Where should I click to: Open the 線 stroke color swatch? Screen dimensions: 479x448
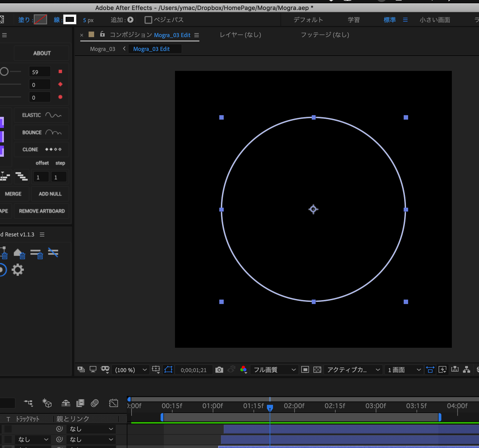70,19
